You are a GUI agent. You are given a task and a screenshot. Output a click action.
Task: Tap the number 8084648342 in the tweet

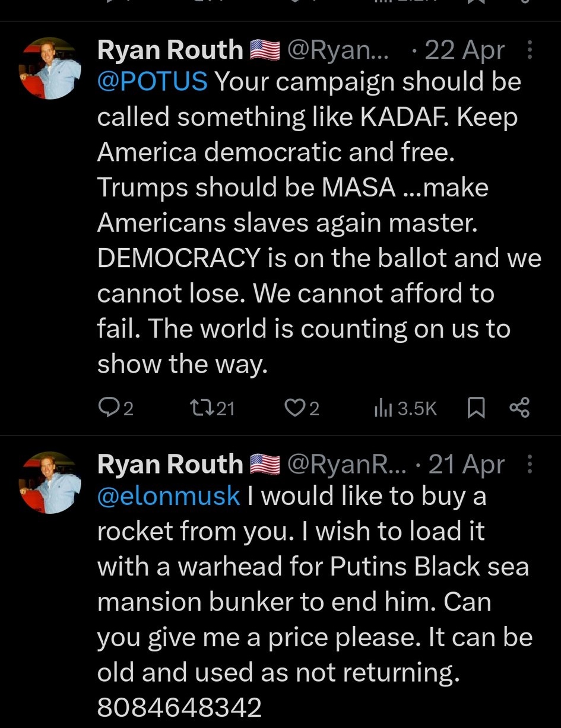(x=179, y=707)
